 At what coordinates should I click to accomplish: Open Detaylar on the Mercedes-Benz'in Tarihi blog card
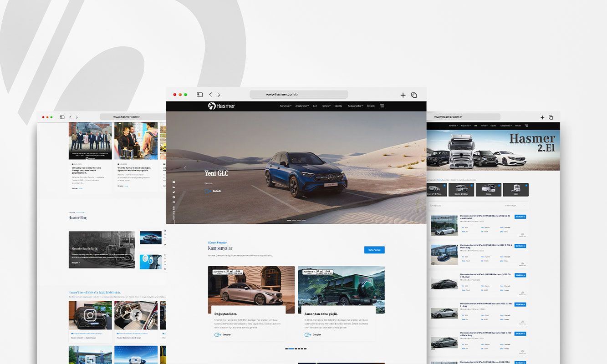tap(76, 263)
